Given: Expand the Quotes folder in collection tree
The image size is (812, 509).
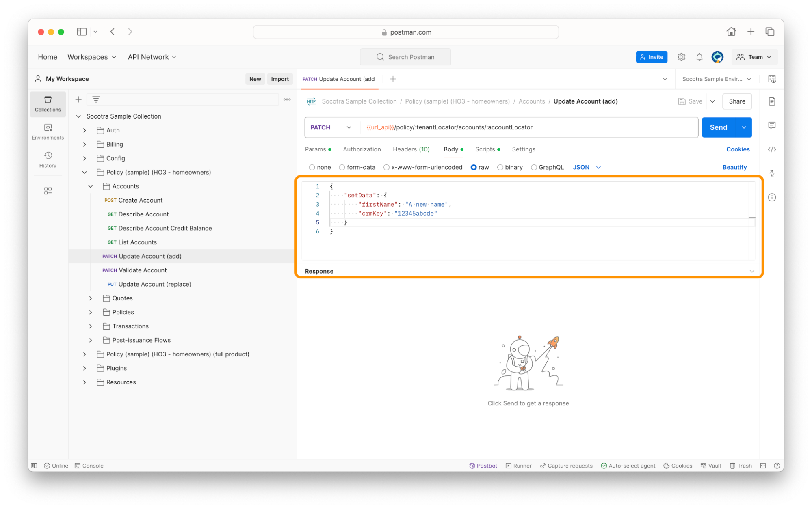Looking at the screenshot, I should click(x=90, y=298).
